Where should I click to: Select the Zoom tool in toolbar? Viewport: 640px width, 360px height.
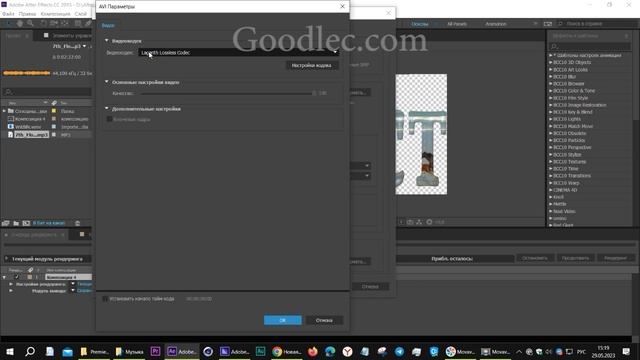click(30, 24)
